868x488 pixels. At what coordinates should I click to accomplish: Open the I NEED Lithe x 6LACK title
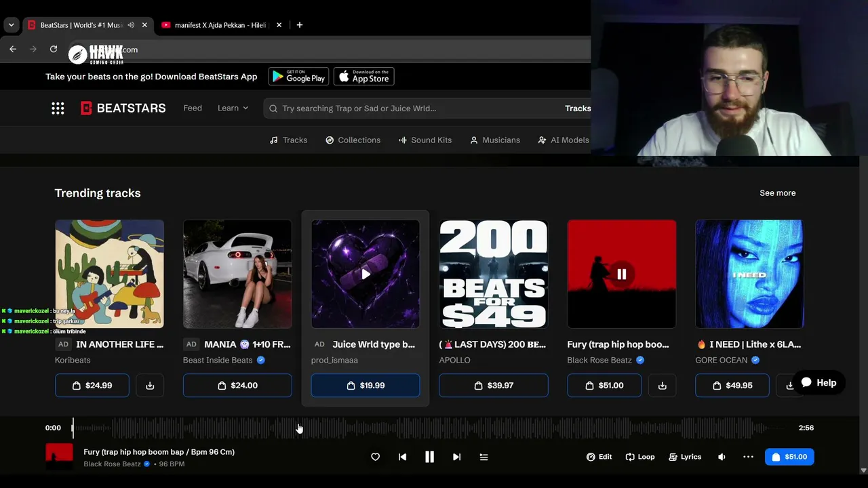click(749, 344)
